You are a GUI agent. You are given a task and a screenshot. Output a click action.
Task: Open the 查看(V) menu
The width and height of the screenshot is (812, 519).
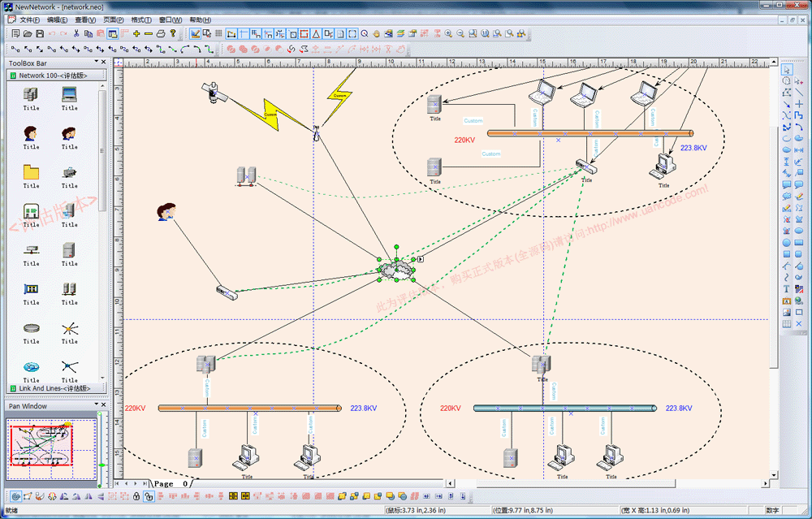[85, 19]
